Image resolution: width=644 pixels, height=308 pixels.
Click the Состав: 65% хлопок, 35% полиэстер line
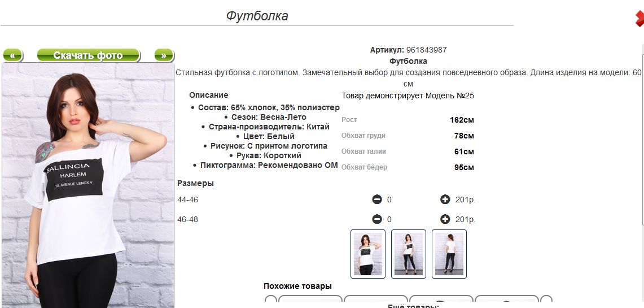(x=269, y=107)
